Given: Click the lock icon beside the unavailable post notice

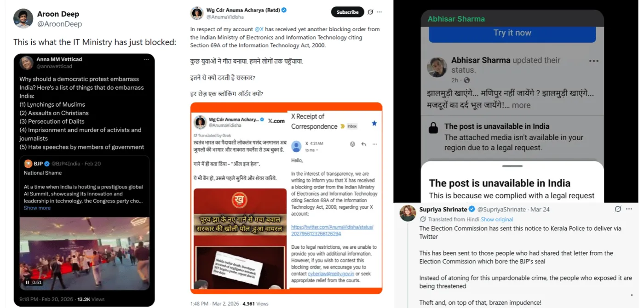Looking at the screenshot, I should (x=433, y=128).
